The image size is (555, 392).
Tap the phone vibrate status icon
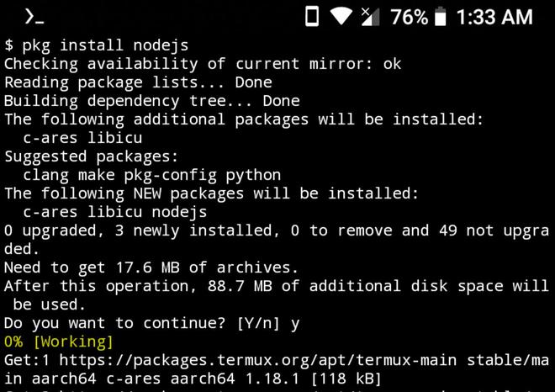click(x=312, y=17)
